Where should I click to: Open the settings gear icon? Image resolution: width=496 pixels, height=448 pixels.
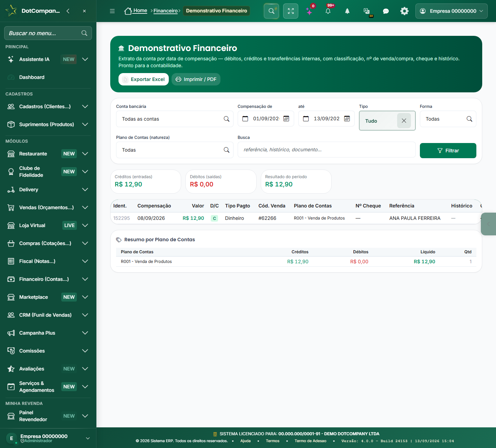404,11
